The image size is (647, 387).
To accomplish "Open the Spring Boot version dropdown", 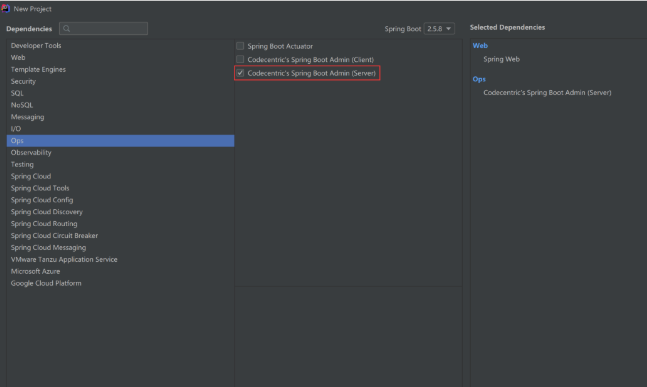I will (439, 28).
